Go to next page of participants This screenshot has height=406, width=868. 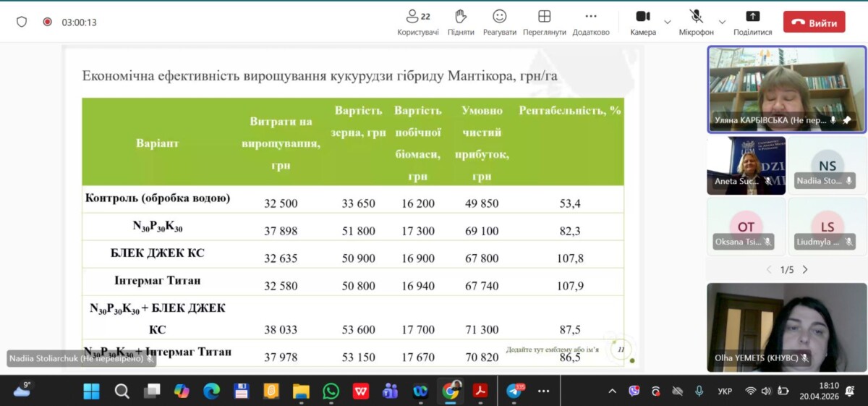pos(805,270)
